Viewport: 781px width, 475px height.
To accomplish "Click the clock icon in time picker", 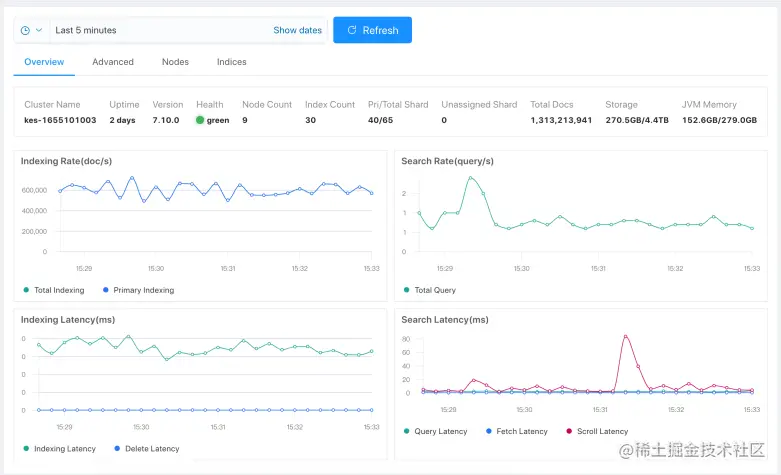I will pyautogui.click(x=25, y=30).
